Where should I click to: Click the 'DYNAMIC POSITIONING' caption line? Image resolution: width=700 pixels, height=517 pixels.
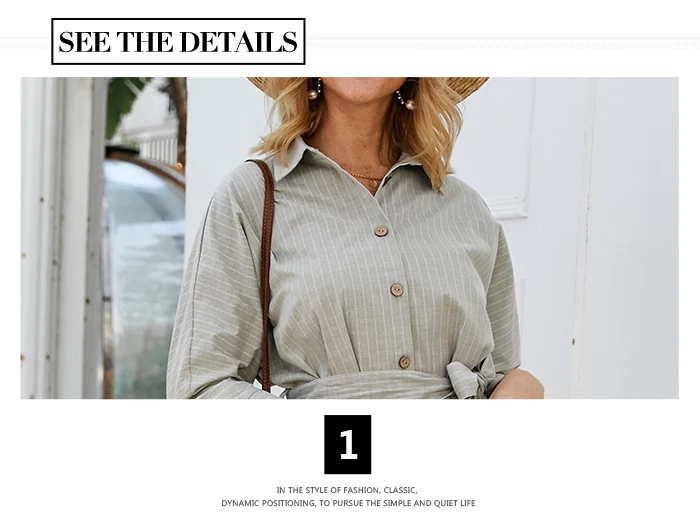click(x=348, y=503)
